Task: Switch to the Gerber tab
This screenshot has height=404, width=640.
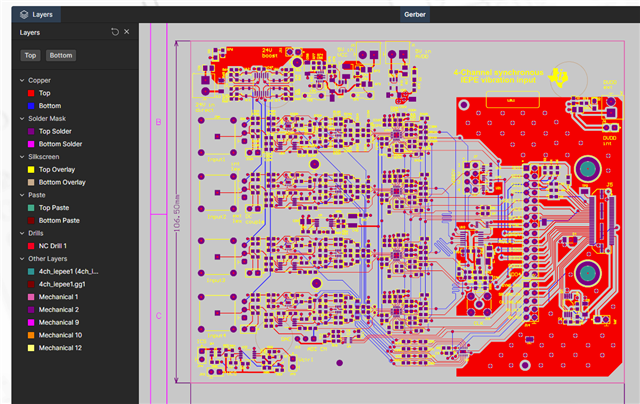Action: 415,14
